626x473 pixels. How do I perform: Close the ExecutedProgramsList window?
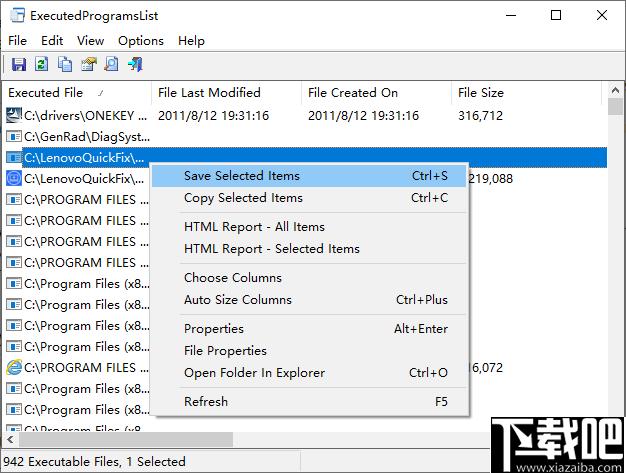click(601, 16)
